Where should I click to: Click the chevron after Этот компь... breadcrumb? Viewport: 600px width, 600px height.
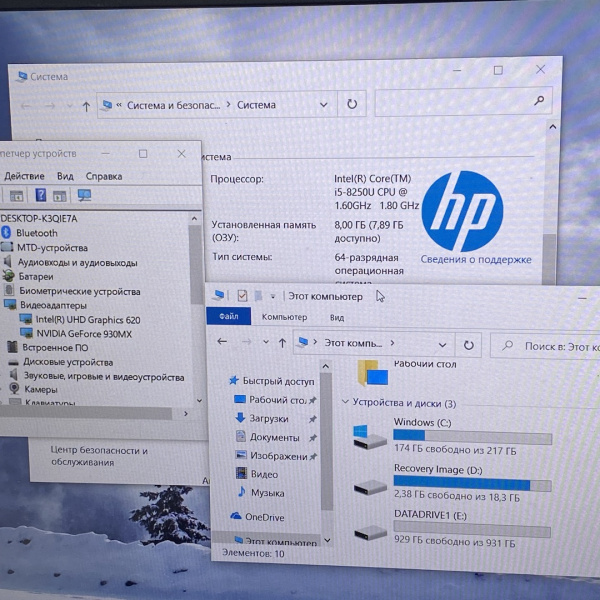coord(392,343)
